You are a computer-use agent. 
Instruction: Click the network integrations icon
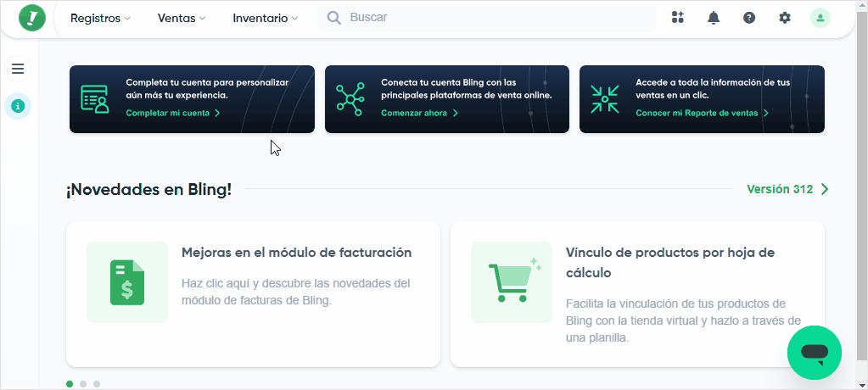pyautogui.click(x=350, y=99)
